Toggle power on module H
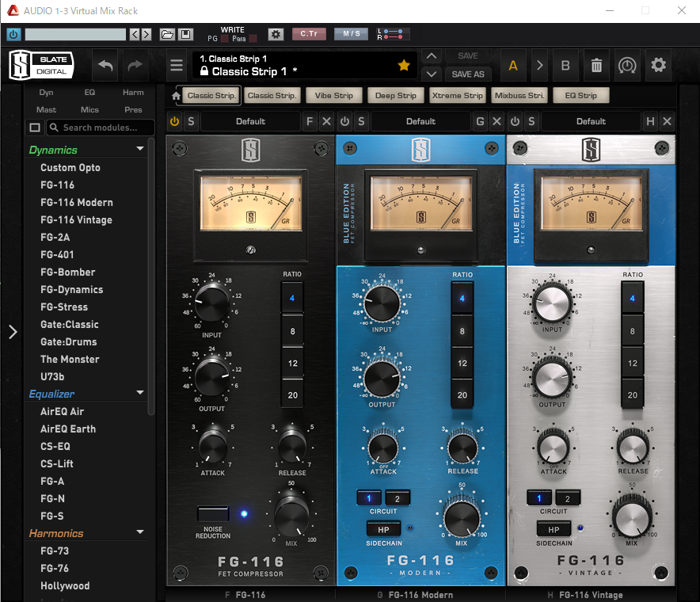This screenshot has height=602, width=700. coord(515,121)
